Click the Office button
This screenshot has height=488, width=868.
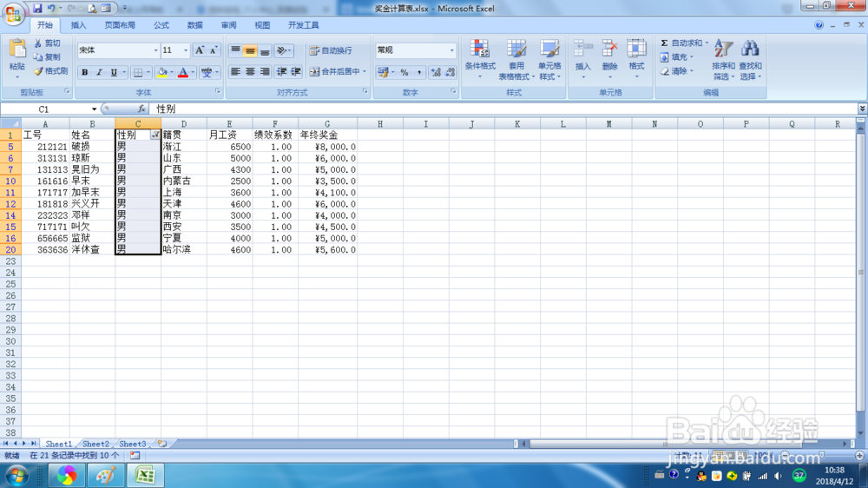(13, 13)
